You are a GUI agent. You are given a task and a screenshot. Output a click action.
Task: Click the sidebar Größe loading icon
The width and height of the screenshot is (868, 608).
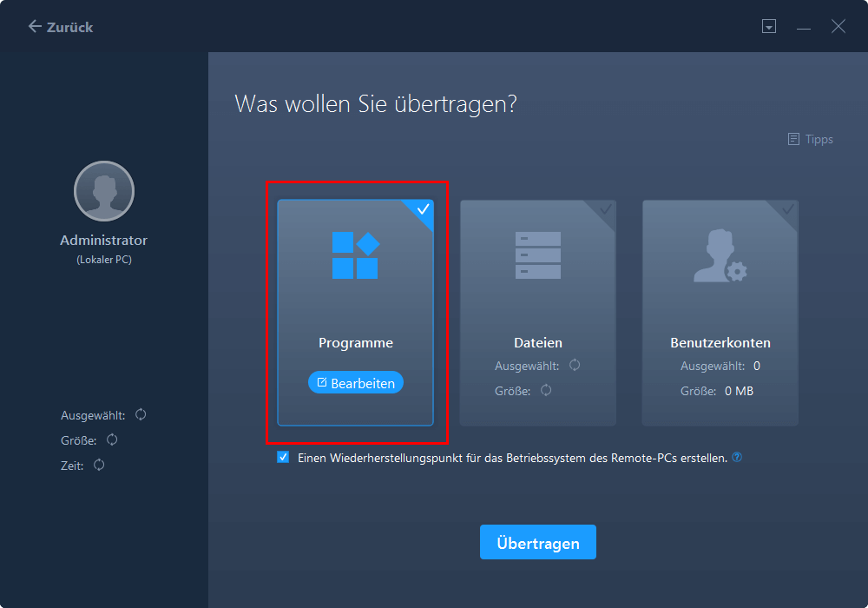click(x=112, y=439)
